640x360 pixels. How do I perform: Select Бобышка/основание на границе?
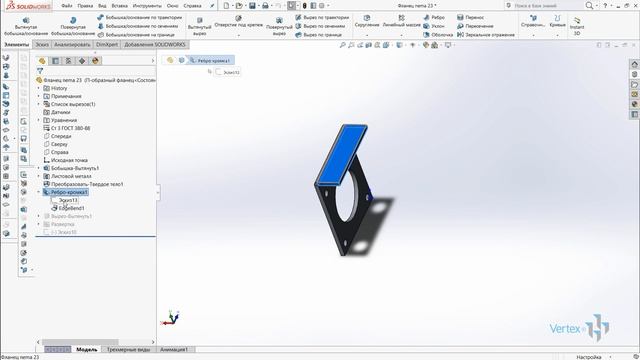136,35
